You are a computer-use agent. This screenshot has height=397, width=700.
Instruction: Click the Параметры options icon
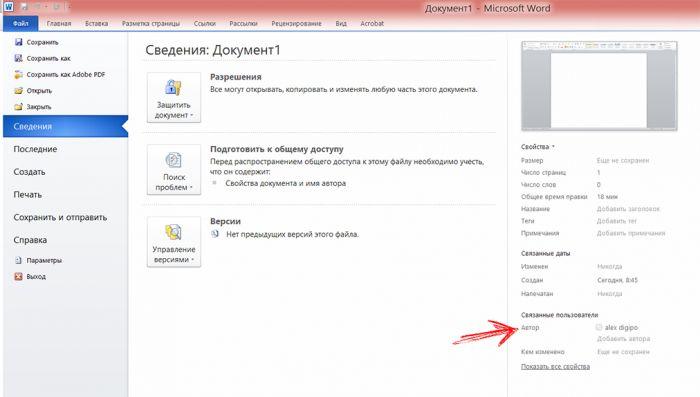(18, 260)
